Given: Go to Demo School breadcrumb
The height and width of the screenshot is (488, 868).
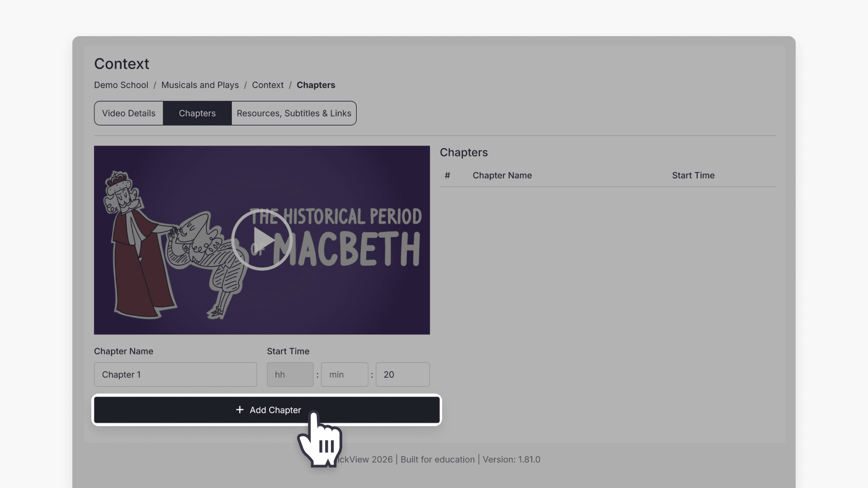Looking at the screenshot, I should 121,85.
